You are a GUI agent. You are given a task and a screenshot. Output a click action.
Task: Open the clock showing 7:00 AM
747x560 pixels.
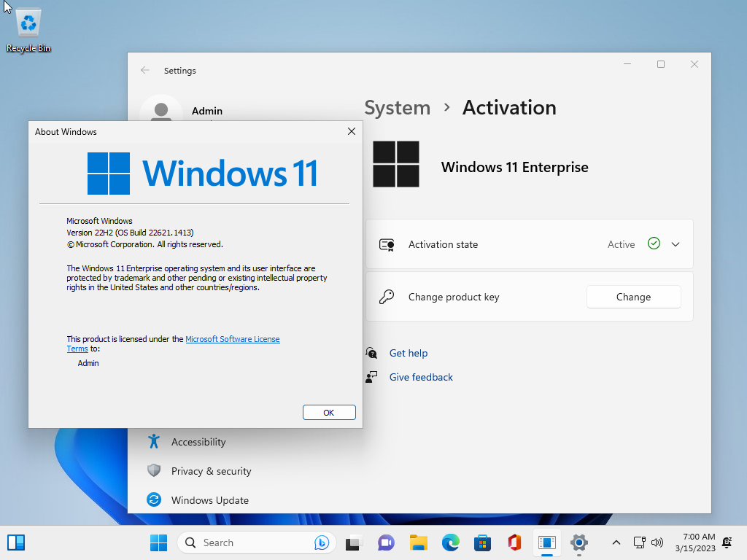coord(695,542)
